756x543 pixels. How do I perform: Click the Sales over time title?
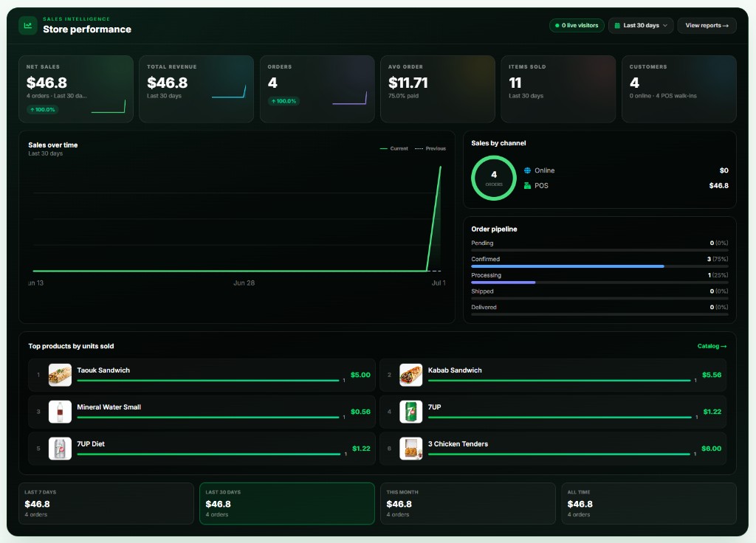(x=53, y=145)
